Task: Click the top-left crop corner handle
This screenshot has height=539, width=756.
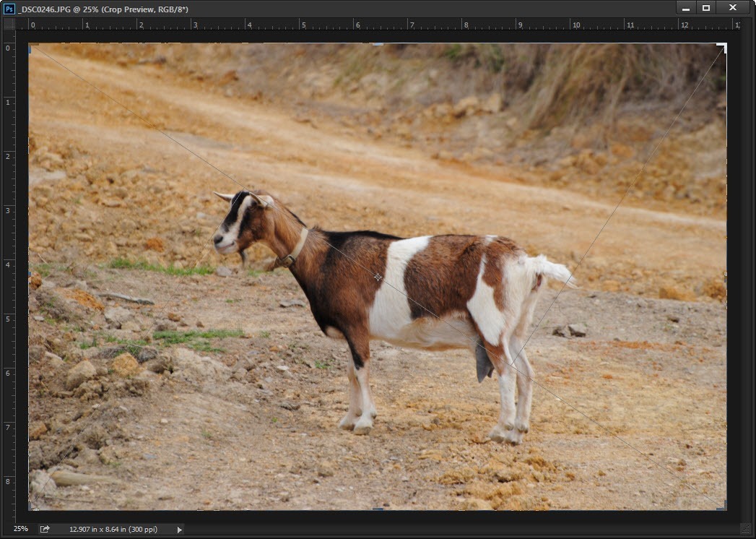Action: coord(31,47)
